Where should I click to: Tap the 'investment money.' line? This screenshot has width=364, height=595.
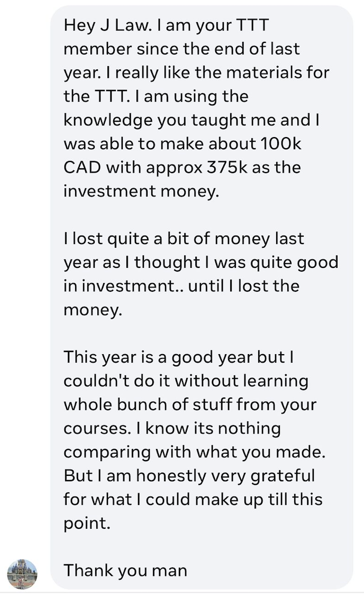141,191
